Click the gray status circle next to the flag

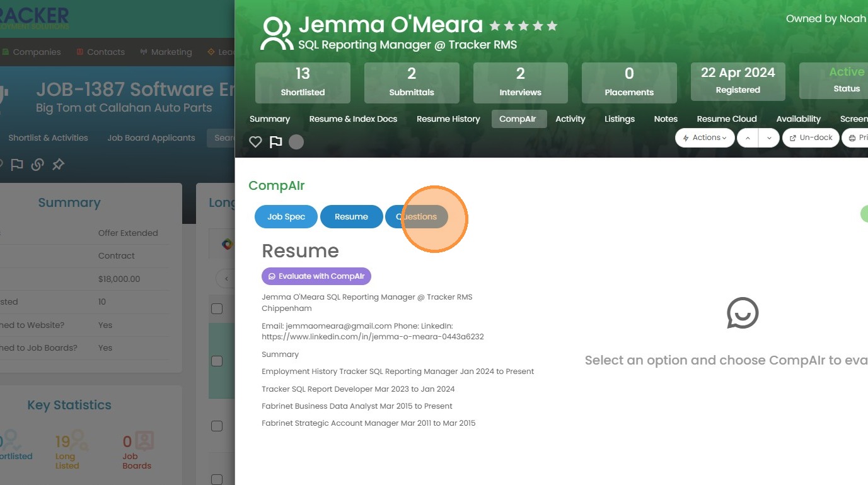pos(296,142)
